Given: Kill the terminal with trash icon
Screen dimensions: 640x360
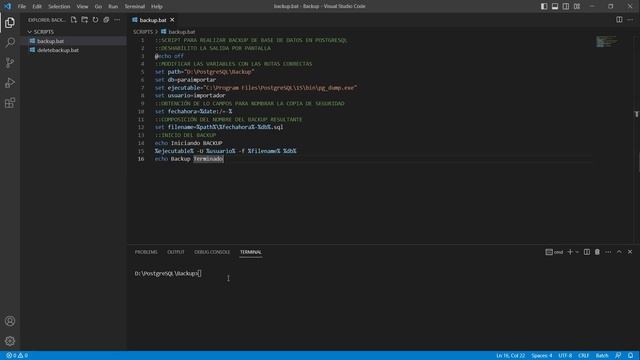Looking at the screenshot, I should 597,252.
